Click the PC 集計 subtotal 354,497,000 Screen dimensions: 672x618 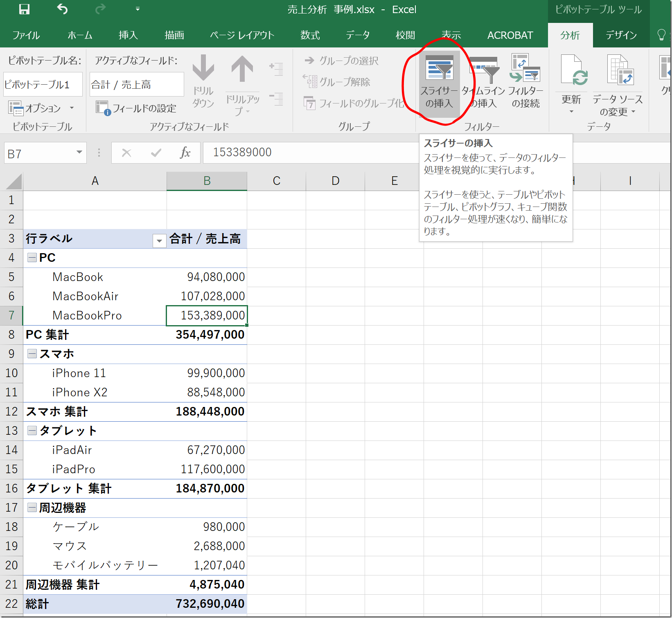point(207,335)
